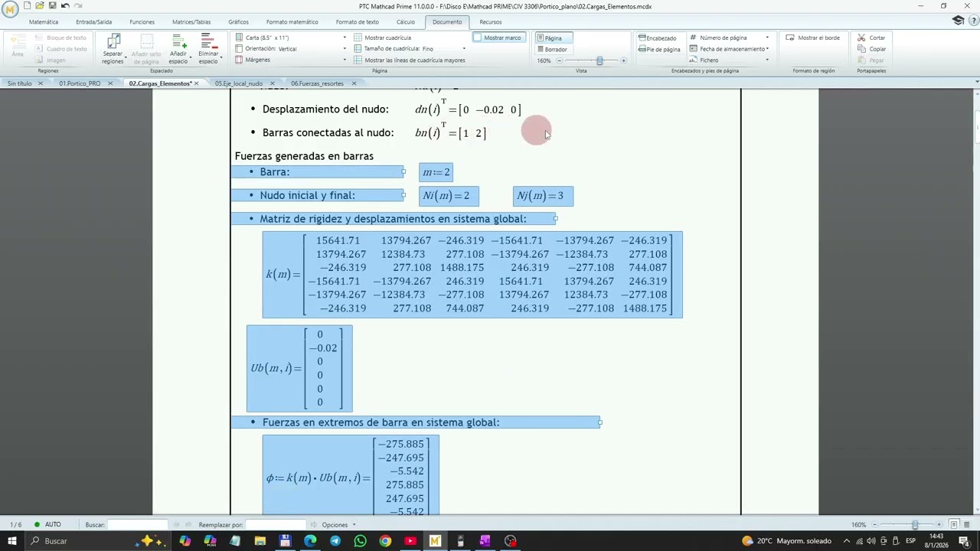Image resolution: width=980 pixels, height=551 pixels.
Task: Open the search Opciones dropdown
Action: point(338,525)
